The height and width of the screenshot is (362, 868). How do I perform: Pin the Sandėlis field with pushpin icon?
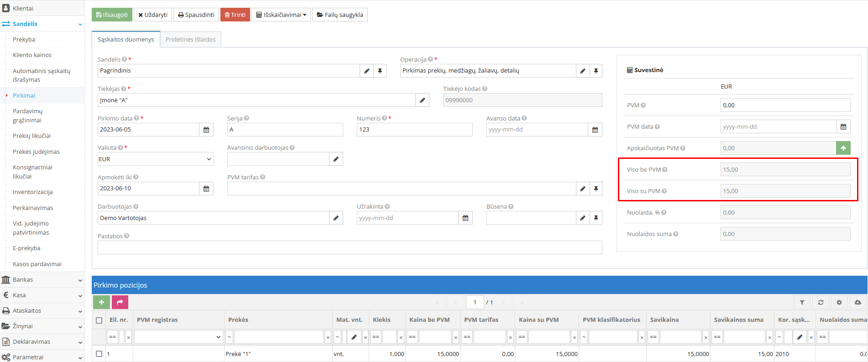coord(380,71)
